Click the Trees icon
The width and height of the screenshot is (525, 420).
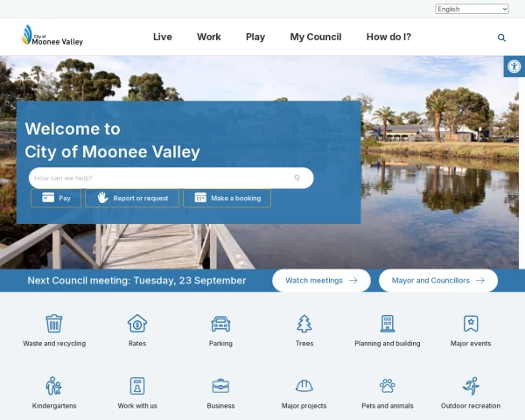click(x=304, y=323)
